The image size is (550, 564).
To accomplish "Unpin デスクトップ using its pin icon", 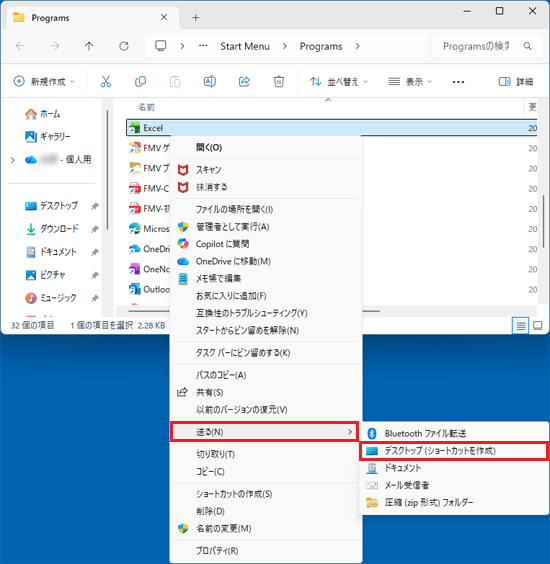I will 94,206.
